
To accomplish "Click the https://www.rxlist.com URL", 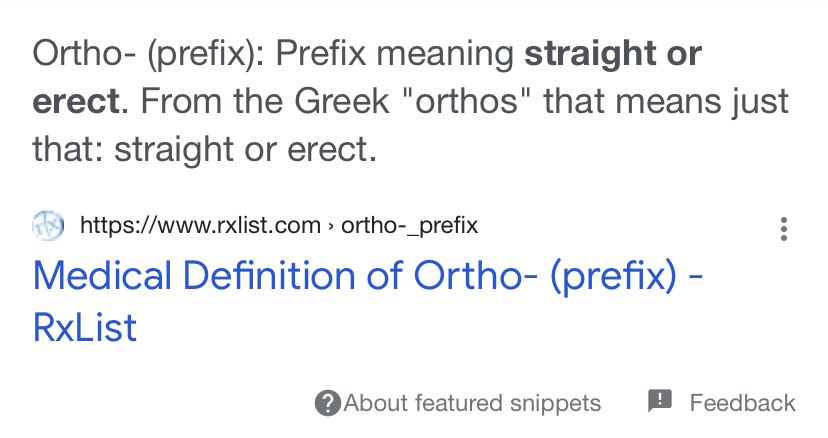I will [200, 226].
